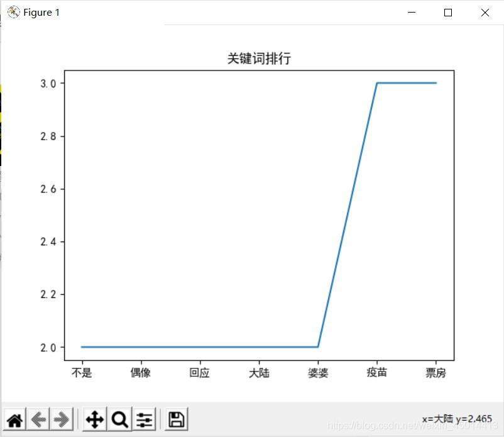Select the x-axis tick label 偶像

coord(141,373)
